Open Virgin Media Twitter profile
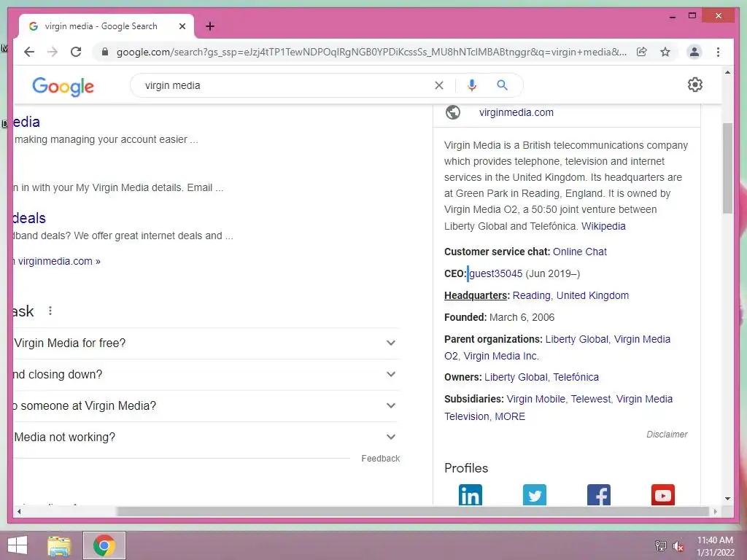The height and width of the screenshot is (560, 747). click(x=535, y=494)
